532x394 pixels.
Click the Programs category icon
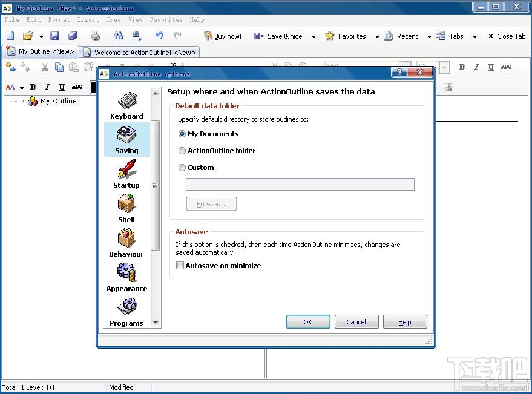(126, 308)
